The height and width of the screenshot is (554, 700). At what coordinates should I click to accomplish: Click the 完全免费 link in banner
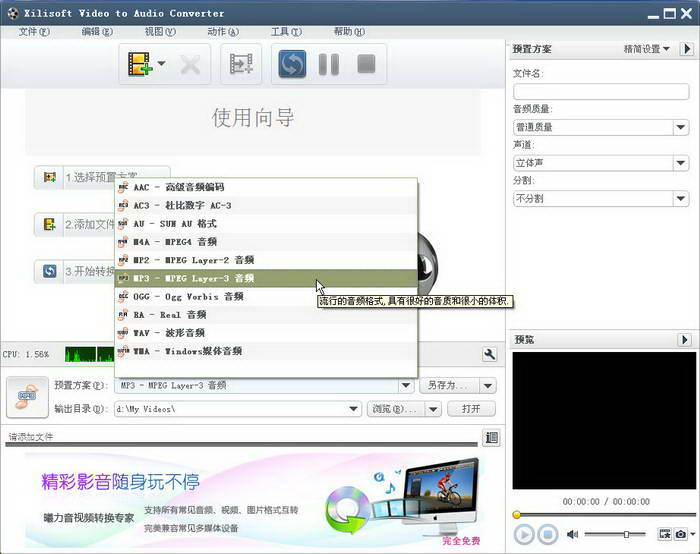461,541
